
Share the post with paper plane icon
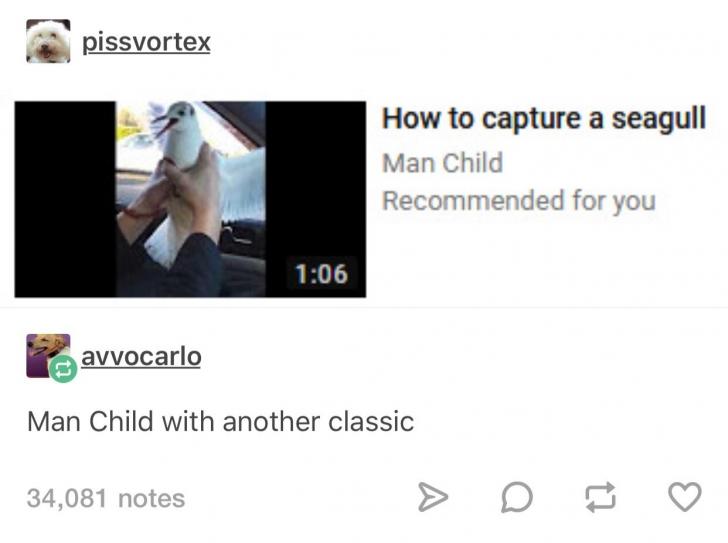433,497
